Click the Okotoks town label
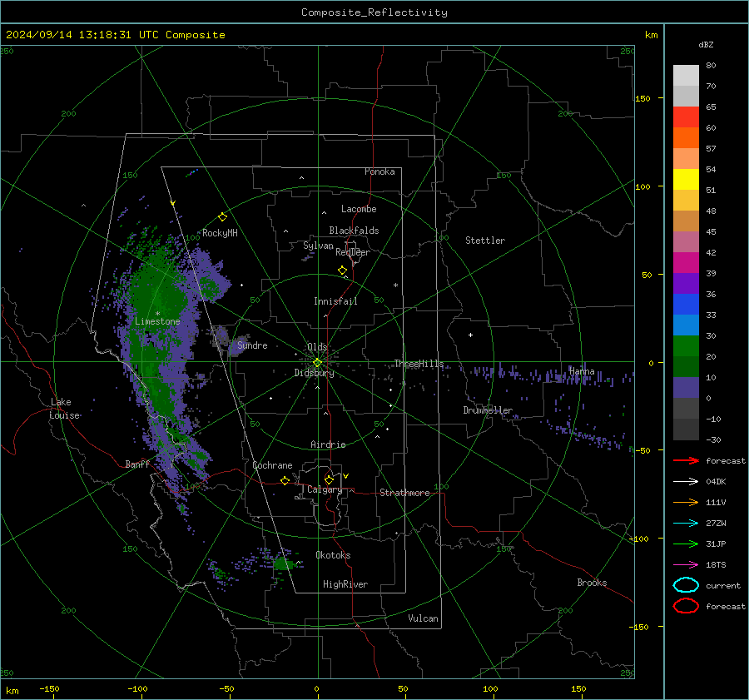 pyautogui.click(x=333, y=555)
